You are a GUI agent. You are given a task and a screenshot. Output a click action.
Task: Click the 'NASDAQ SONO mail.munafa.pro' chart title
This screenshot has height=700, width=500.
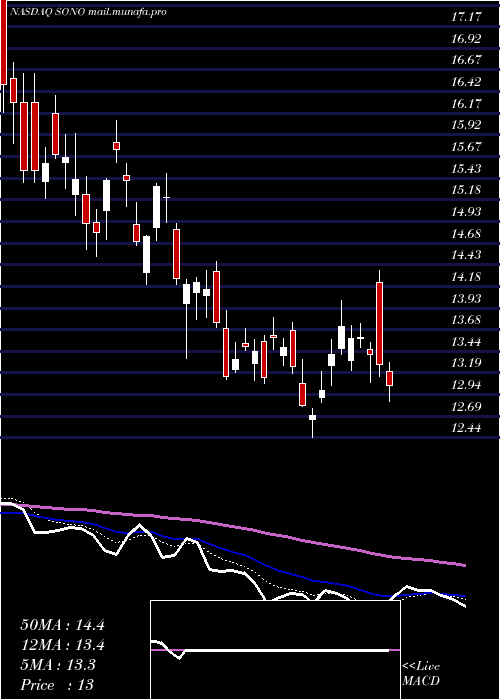coord(88,12)
